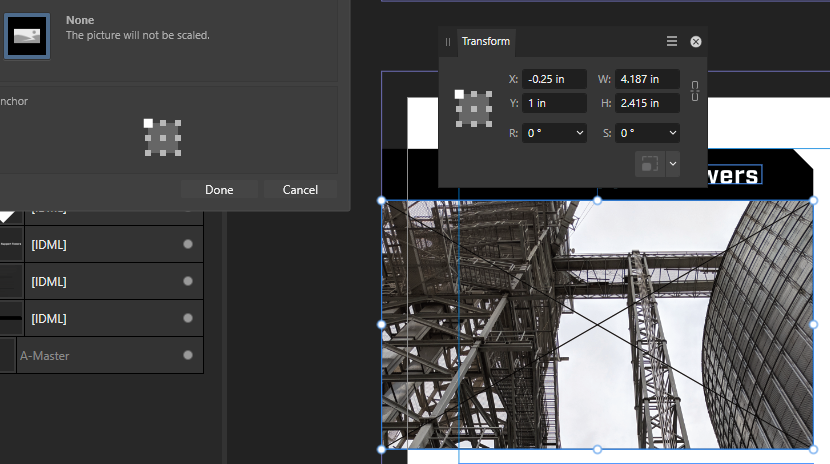830x464 pixels.
Task: Click the Done button
Action: tap(219, 189)
